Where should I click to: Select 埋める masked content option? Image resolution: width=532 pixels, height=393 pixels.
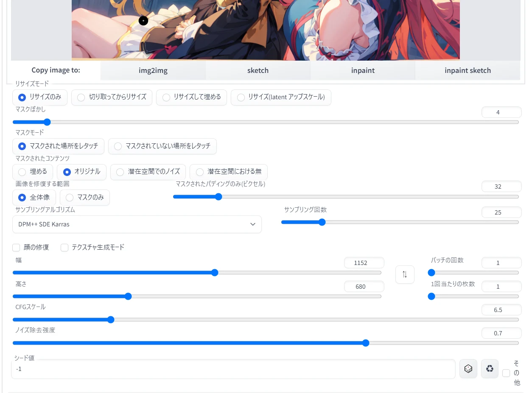(x=33, y=172)
